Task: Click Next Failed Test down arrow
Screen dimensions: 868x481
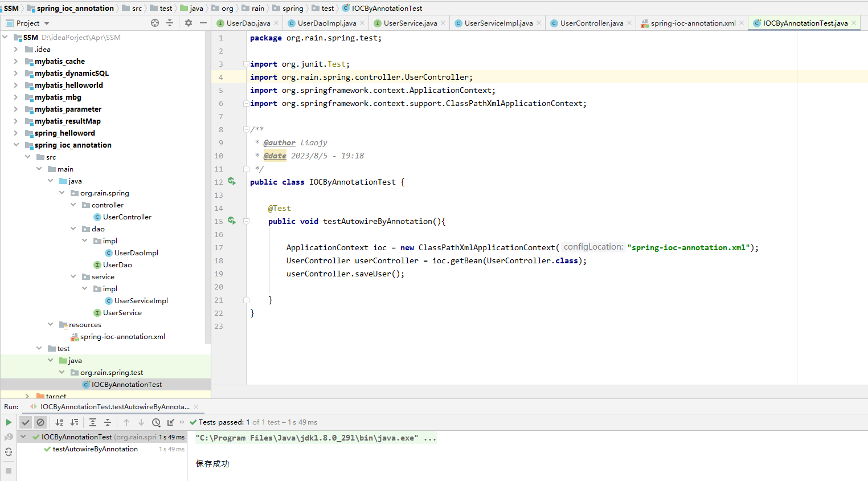Action: click(x=141, y=422)
